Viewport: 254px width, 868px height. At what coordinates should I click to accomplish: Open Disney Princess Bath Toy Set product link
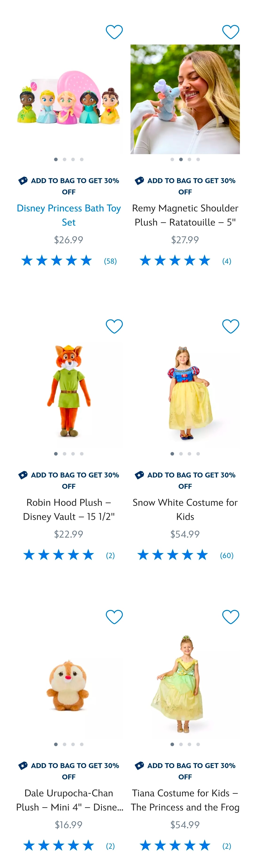(69, 215)
